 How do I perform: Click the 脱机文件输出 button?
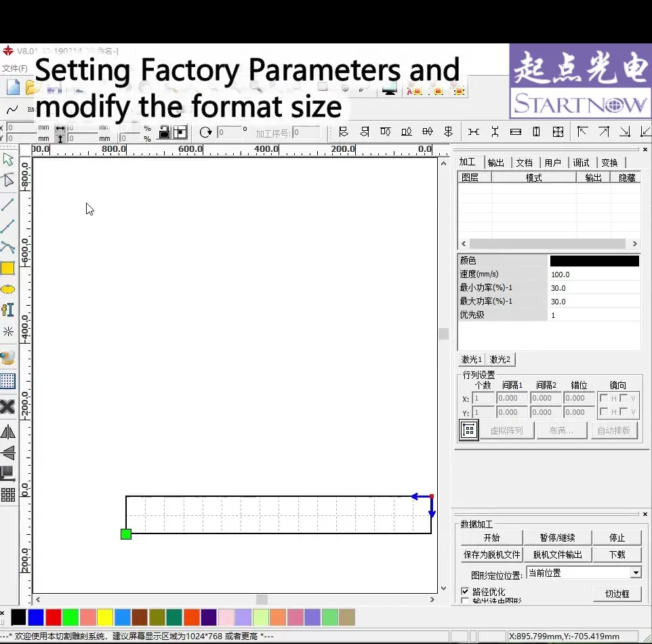[x=558, y=555]
